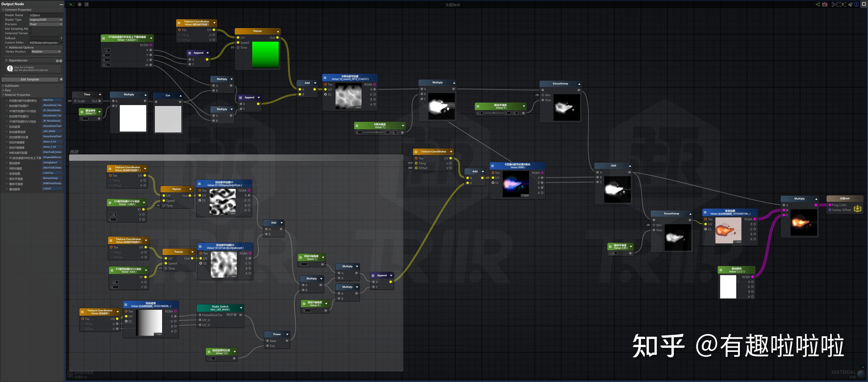Image resolution: width=868 pixels, height=382 pixels.
Task: Expand the SubShader section
Action: point(12,86)
